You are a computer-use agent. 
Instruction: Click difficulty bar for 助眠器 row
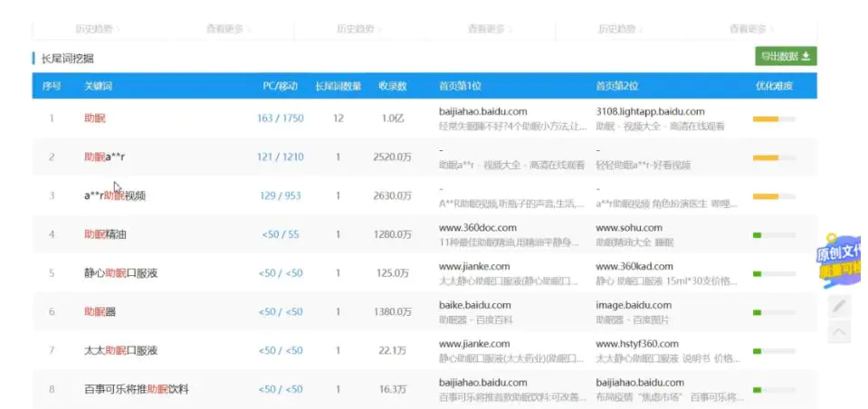pyautogui.click(x=774, y=312)
